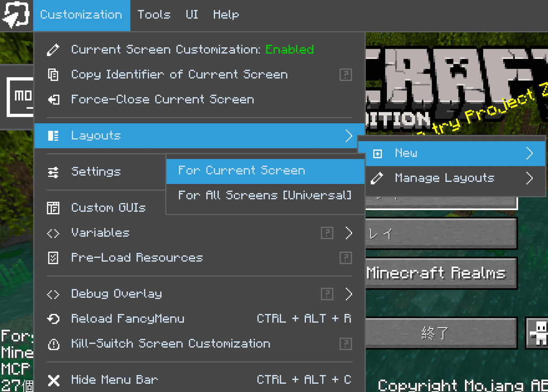Click the Force-Close Current Screen exit icon
This screenshot has width=548, height=392.
tap(53, 99)
